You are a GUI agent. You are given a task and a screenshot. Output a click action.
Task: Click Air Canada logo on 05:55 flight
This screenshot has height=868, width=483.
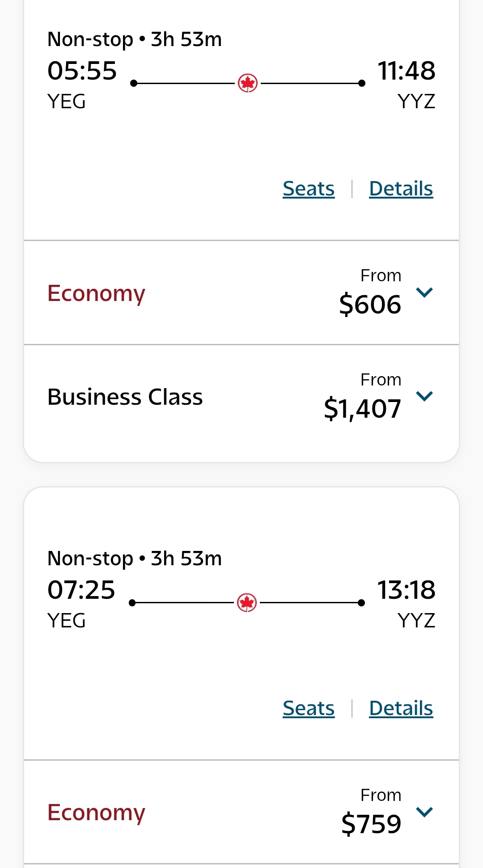coord(247,83)
